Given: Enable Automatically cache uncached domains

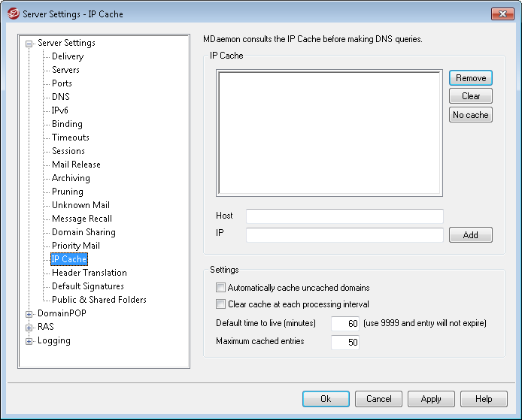Looking at the screenshot, I should click(220, 288).
